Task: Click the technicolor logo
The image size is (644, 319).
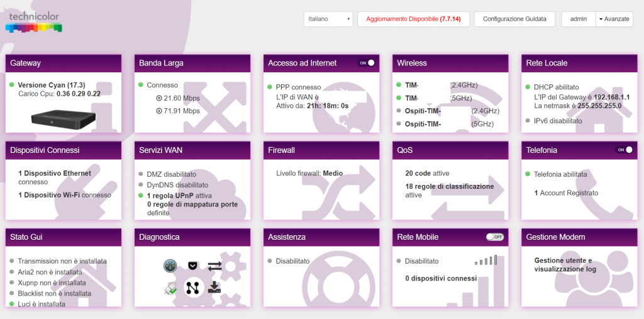Action: click(x=34, y=22)
